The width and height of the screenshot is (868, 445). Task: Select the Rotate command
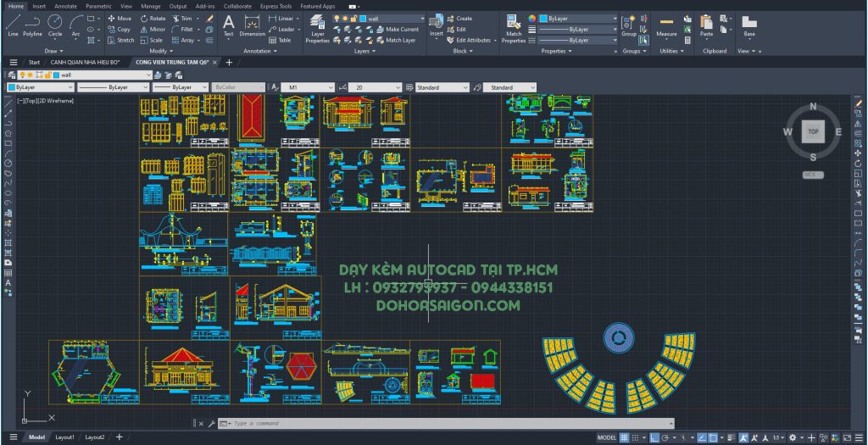click(153, 19)
